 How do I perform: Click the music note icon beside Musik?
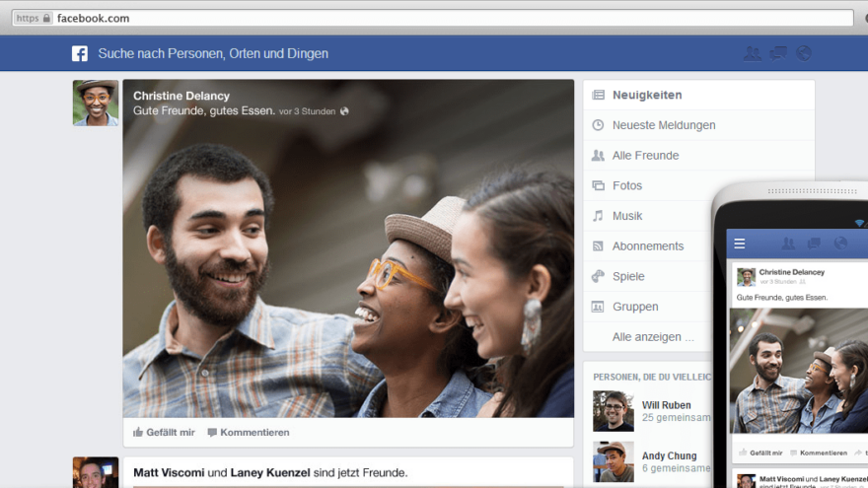point(598,216)
